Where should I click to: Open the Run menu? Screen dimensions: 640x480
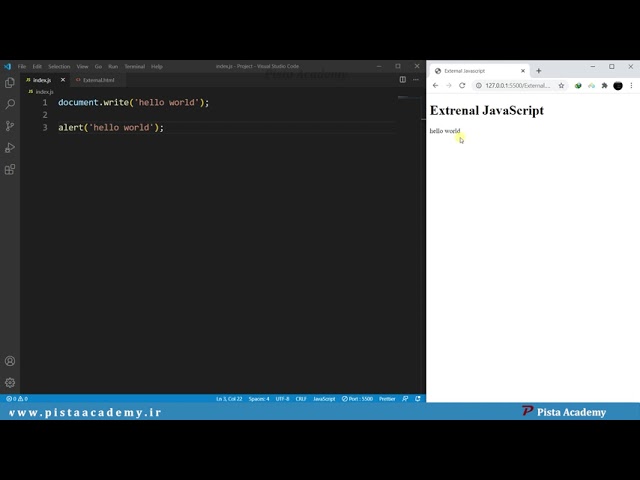click(x=113, y=66)
